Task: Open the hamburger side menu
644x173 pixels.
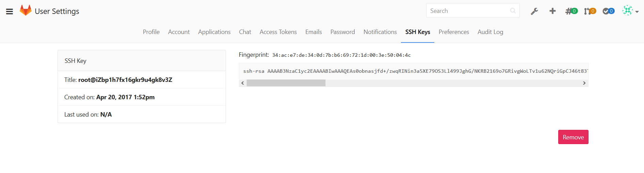Action: tap(10, 12)
